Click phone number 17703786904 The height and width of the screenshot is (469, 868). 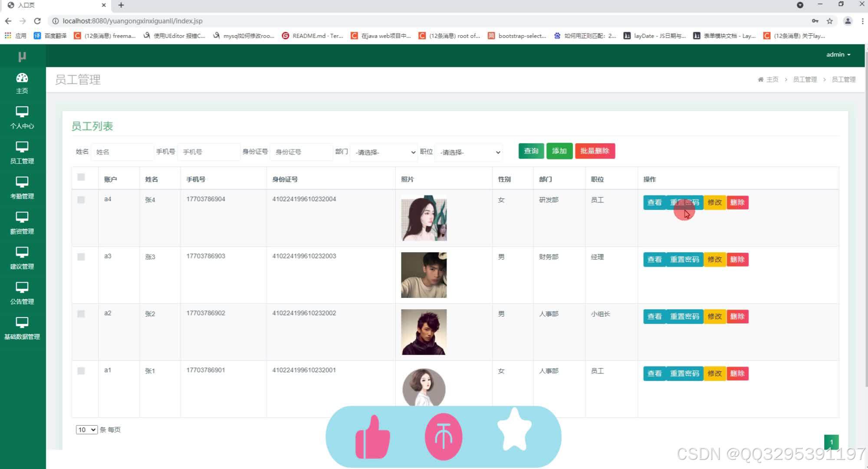206,199
